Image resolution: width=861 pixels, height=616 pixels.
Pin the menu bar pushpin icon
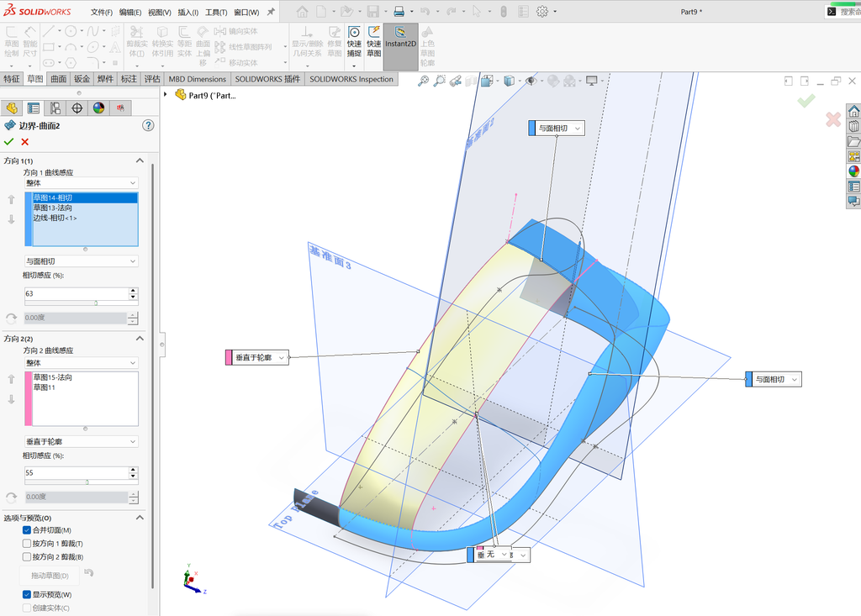click(271, 12)
